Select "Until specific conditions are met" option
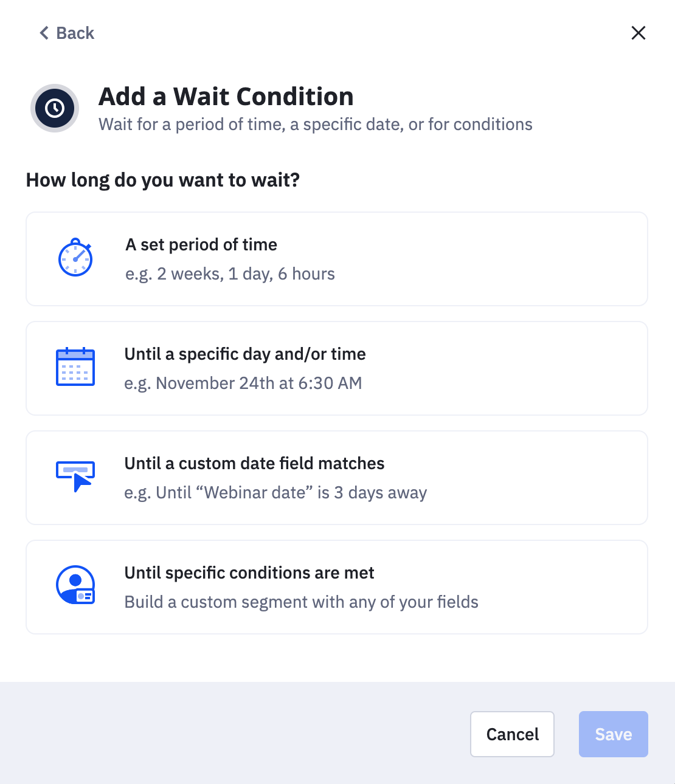 (249, 573)
